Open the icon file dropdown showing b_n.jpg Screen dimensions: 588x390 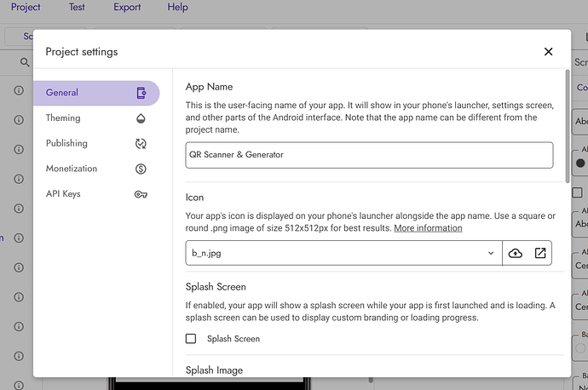click(343, 253)
